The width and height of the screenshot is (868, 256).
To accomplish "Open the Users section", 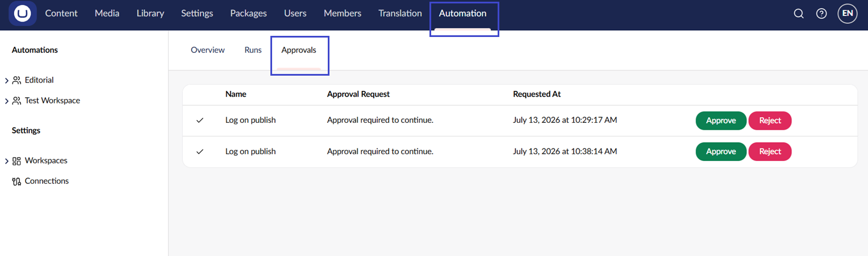I will point(295,13).
